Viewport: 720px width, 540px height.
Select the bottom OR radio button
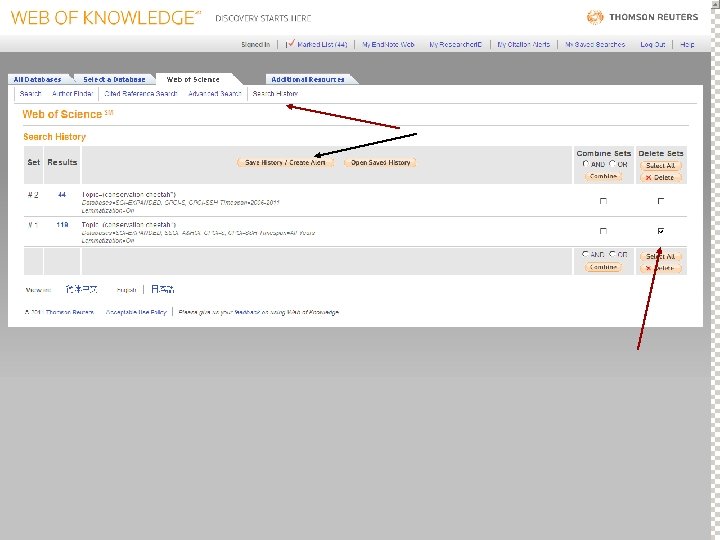click(x=612, y=253)
